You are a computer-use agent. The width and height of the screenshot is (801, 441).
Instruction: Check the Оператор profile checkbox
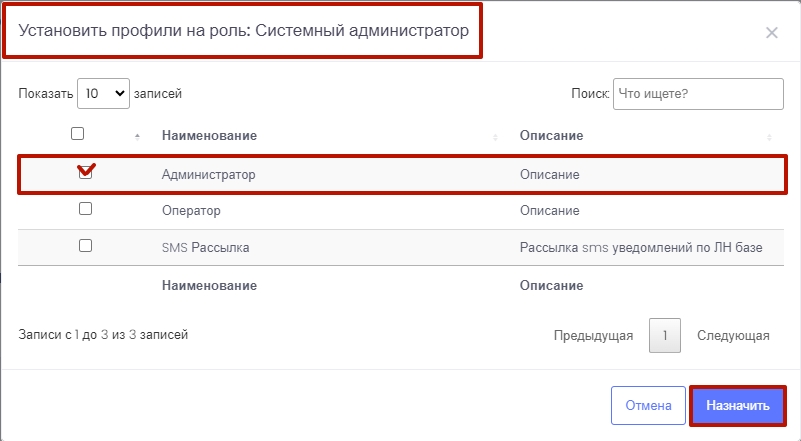pyautogui.click(x=85, y=209)
